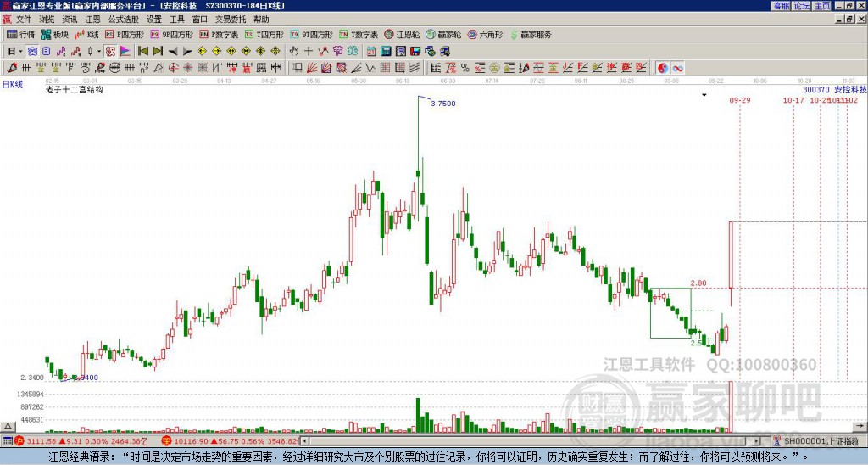Click the 日K线 chart type label
Viewport: 868px width, 465px height.
click(13, 85)
